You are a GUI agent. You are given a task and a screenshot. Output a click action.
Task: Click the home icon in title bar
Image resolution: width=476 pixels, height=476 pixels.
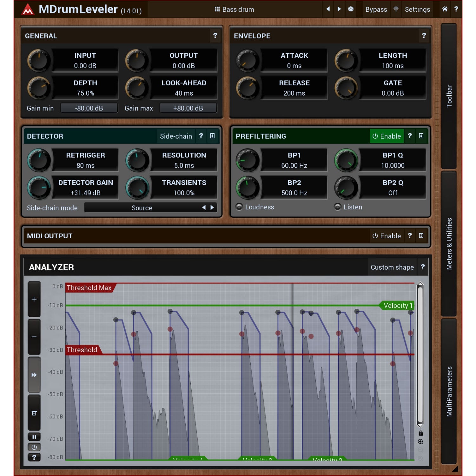(445, 9)
